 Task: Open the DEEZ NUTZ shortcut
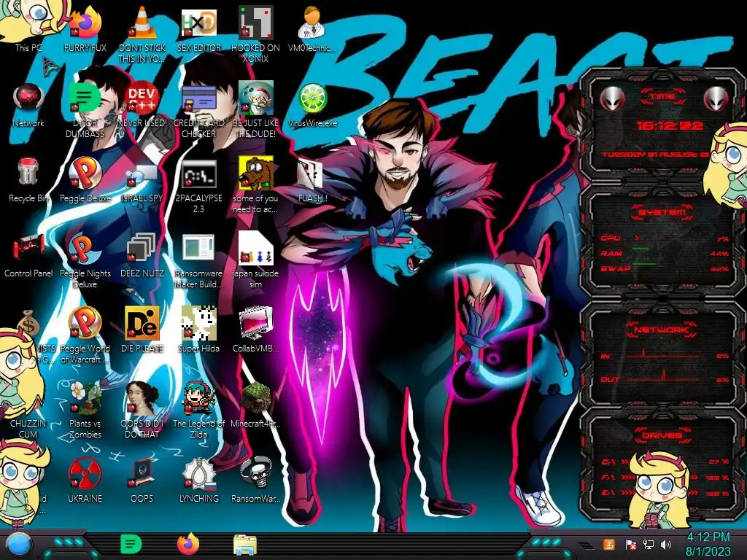point(141,248)
